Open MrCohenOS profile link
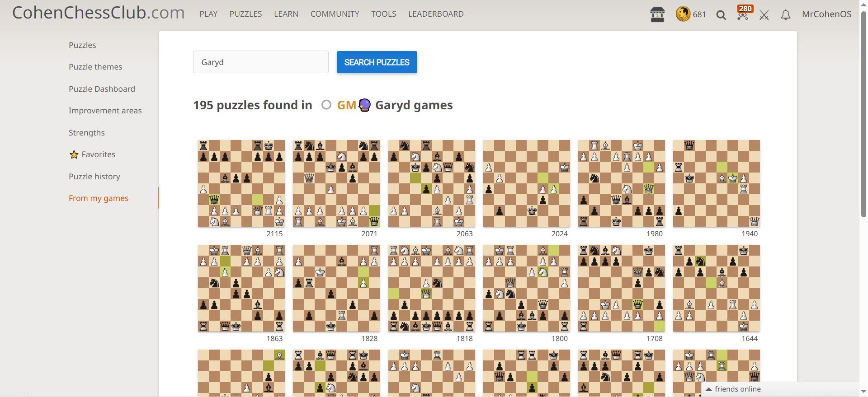Screen dimensions: 868x397 (826, 14)
